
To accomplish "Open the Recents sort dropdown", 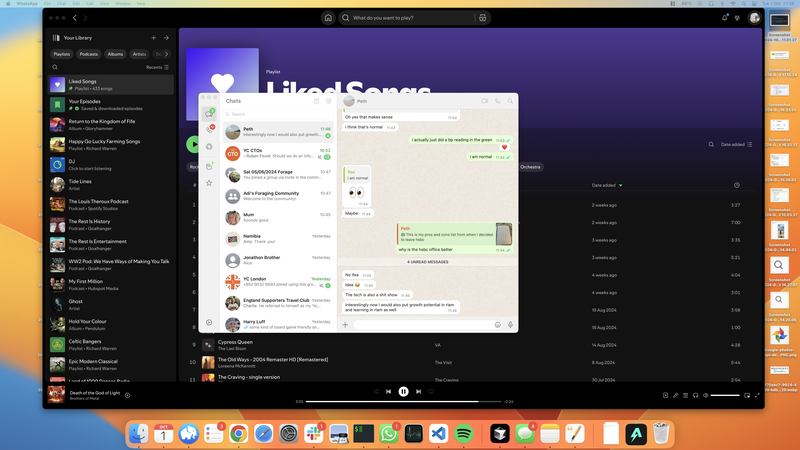I will (x=157, y=67).
